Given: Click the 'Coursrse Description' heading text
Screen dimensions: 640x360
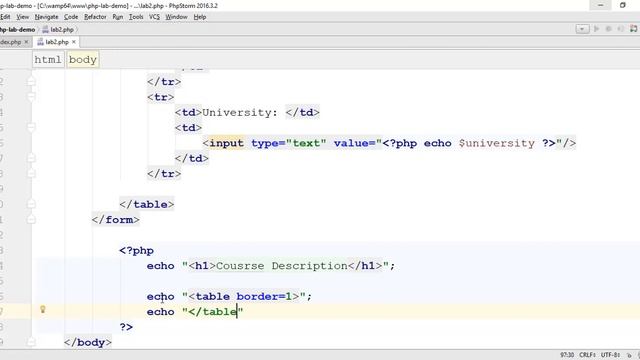Looking at the screenshot, I should 282,266.
